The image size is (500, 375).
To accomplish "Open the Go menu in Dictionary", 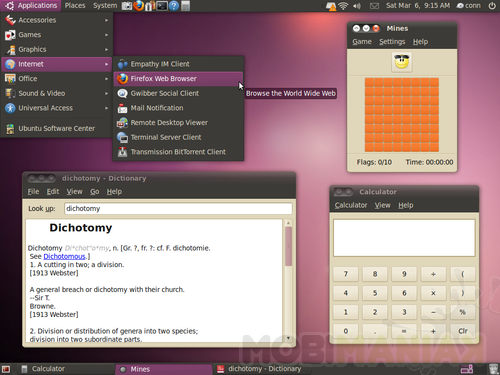I will pos(95,192).
